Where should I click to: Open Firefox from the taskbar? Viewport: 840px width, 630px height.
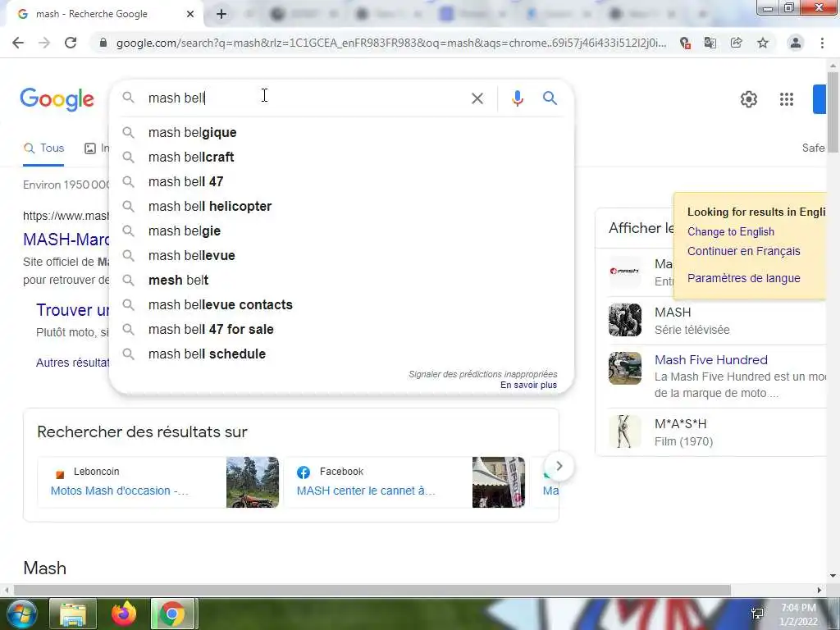tap(124, 614)
